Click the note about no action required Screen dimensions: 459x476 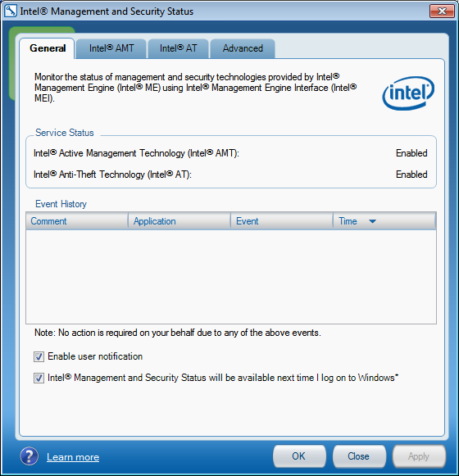pos(178,333)
